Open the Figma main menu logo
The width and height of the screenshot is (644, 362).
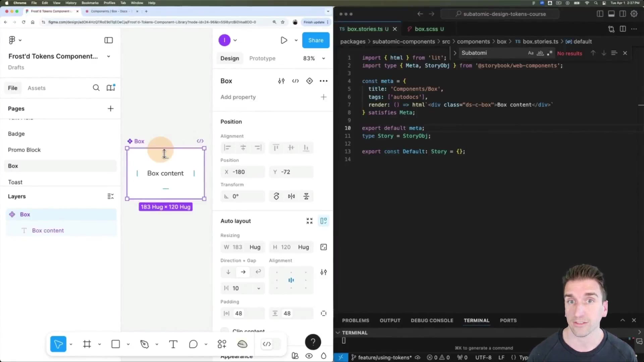12,40
